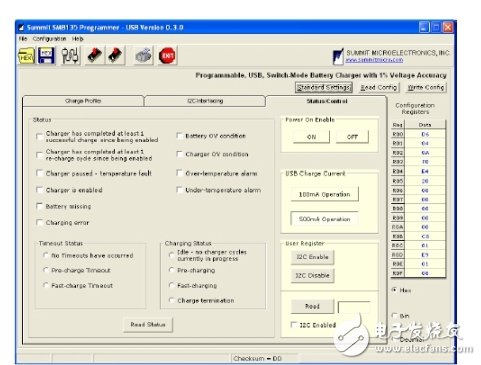Click data cell 04 of register R01
This screenshot has width=481, height=365.
click(425, 143)
